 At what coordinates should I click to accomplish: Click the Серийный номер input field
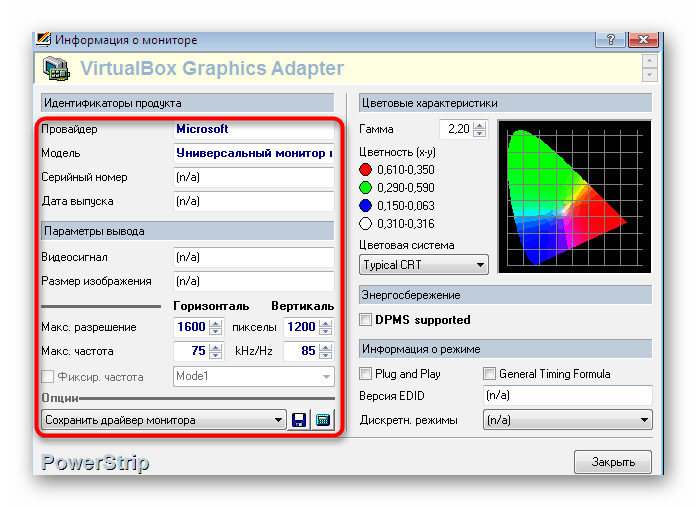(254, 177)
